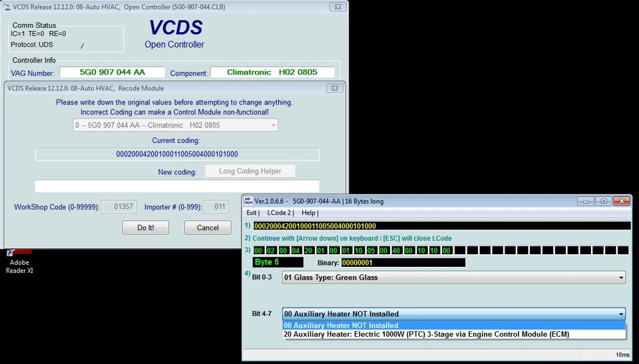Click the Current coding value box
This screenshot has height=364, width=639.
coord(177,154)
